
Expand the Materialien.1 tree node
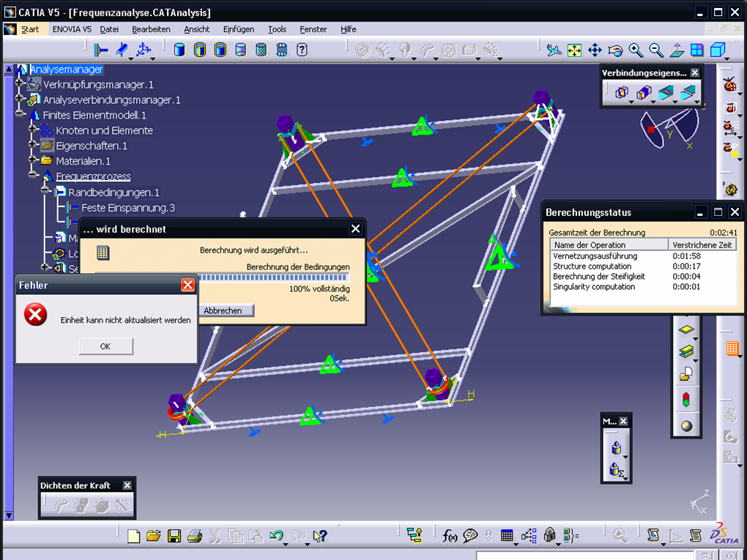pyautogui.click(x=32, y=159)
